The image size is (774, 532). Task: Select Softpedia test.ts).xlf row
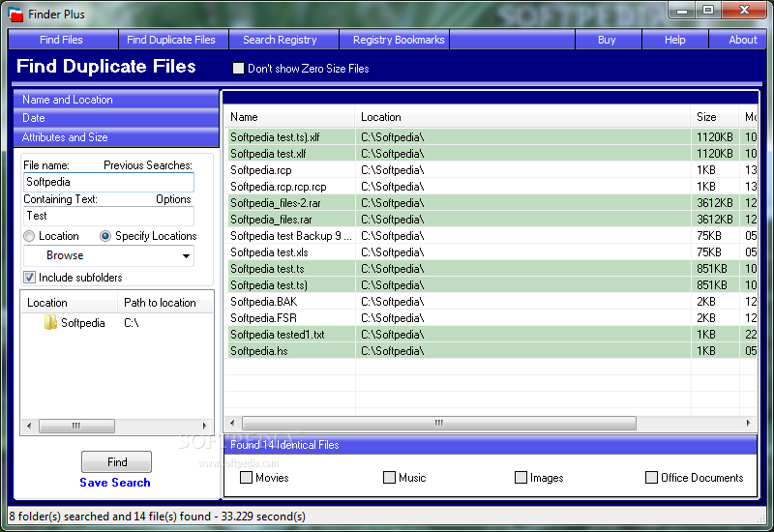(492, 137)
